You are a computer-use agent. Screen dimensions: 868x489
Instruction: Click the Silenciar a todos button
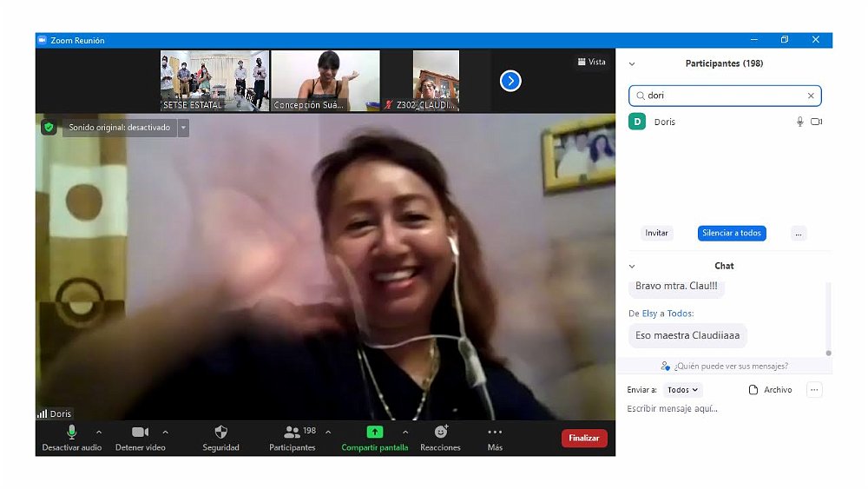(x=732, y=233)
